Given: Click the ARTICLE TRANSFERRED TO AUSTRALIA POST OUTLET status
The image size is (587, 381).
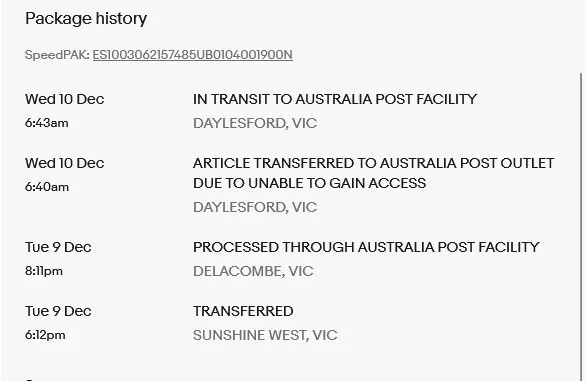Looking at the screenshot, I should coord(374,163).
